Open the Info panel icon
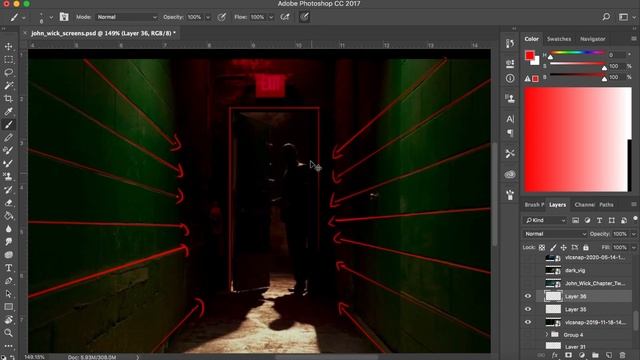Viewport: 640px width, 360px height. point(510,78)
